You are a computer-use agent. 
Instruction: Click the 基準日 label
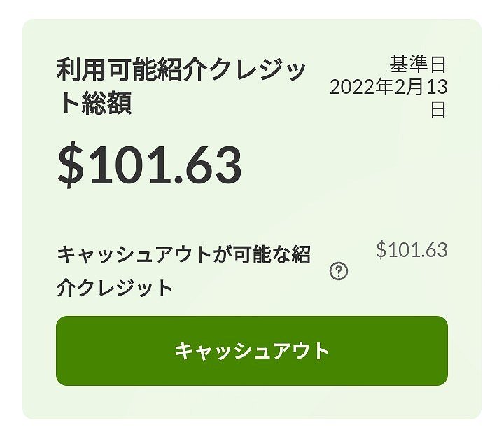tap(418, 65)
